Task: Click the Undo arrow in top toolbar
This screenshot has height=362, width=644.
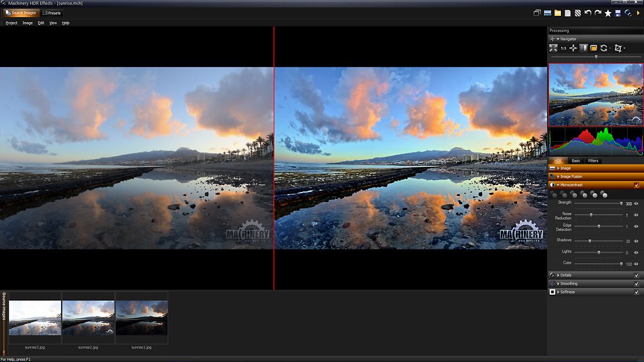Action: point(587,13)
